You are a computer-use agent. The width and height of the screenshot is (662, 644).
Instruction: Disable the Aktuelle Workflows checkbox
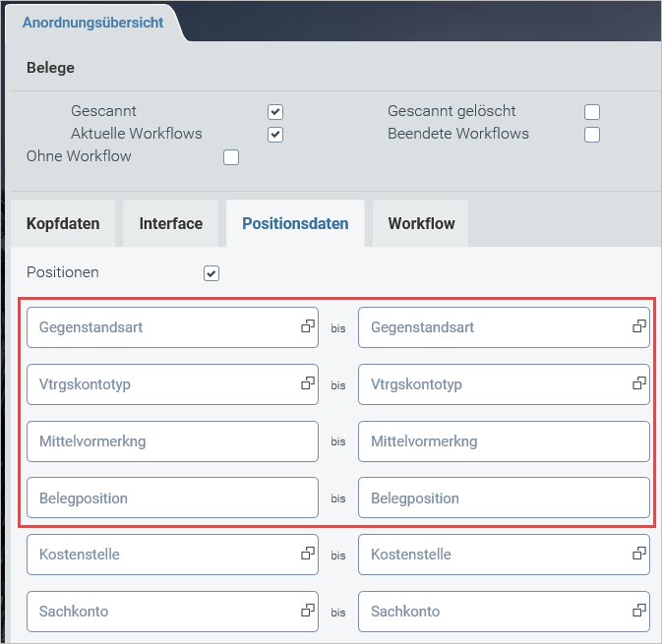click(x=275, y=135)
